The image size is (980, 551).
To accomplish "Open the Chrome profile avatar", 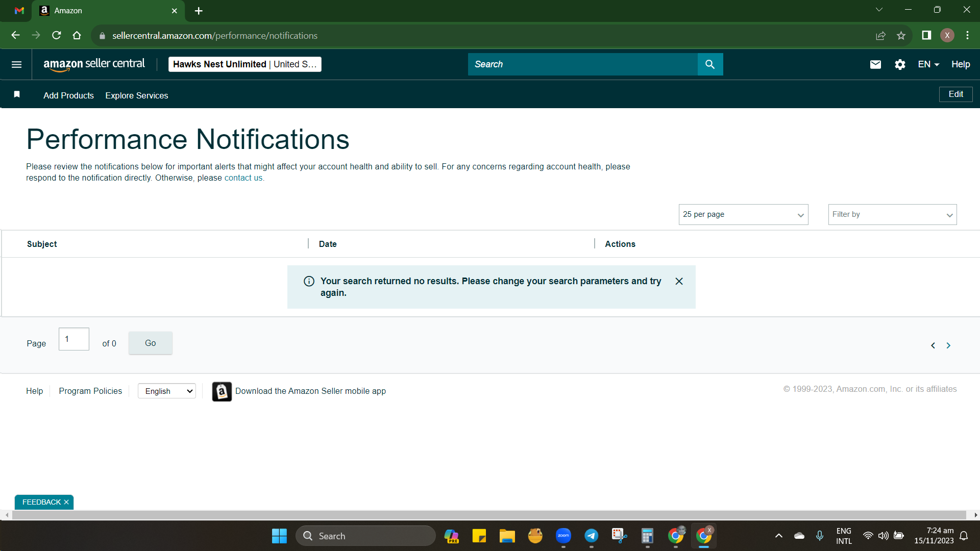I will pyautogui.click(x=947, y=35).
